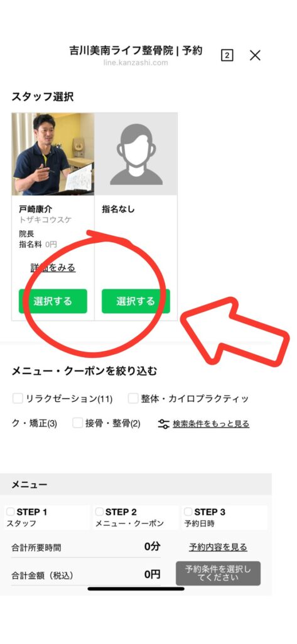
Task: Open the tab counter icon showing 2
Action: (x=227, y=55)
